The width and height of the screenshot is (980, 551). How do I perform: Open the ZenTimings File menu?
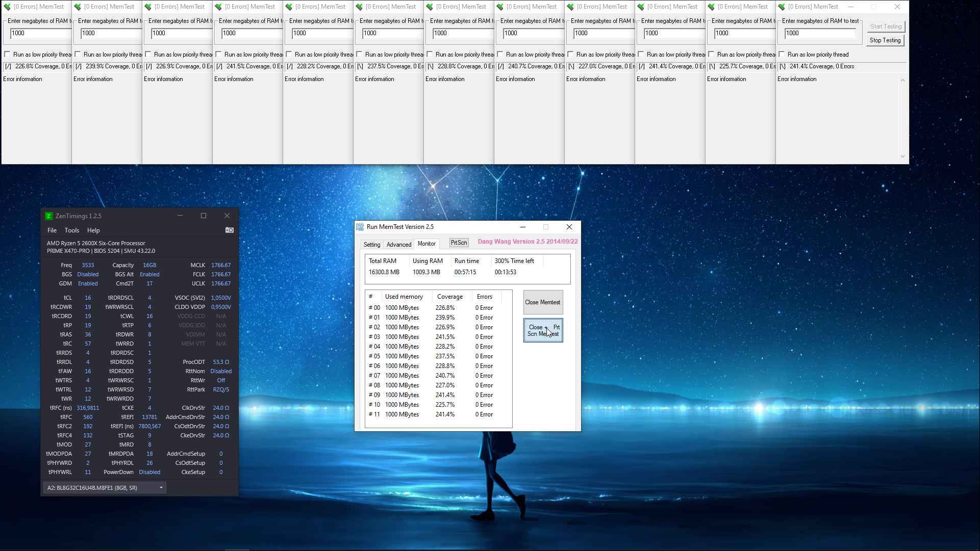point(52,230)
